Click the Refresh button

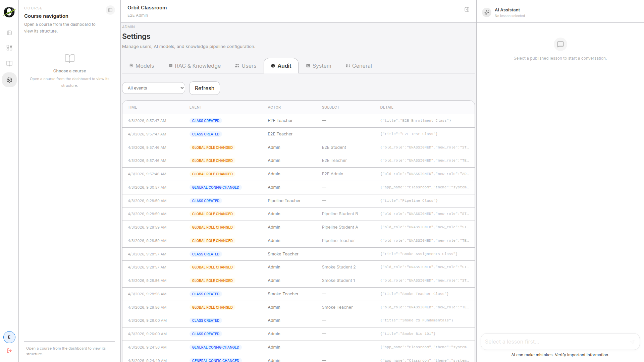pyautogui.click(x=205, y=88)
